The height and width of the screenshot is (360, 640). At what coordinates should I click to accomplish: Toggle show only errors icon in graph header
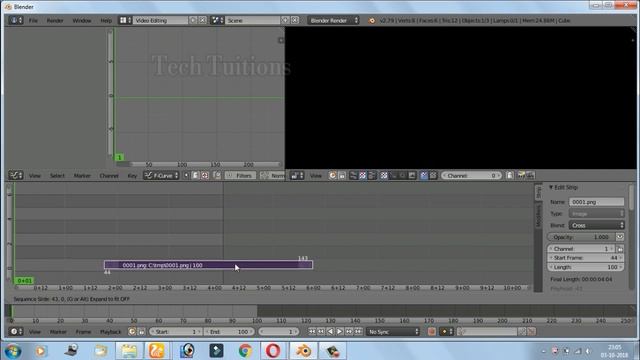205,176
